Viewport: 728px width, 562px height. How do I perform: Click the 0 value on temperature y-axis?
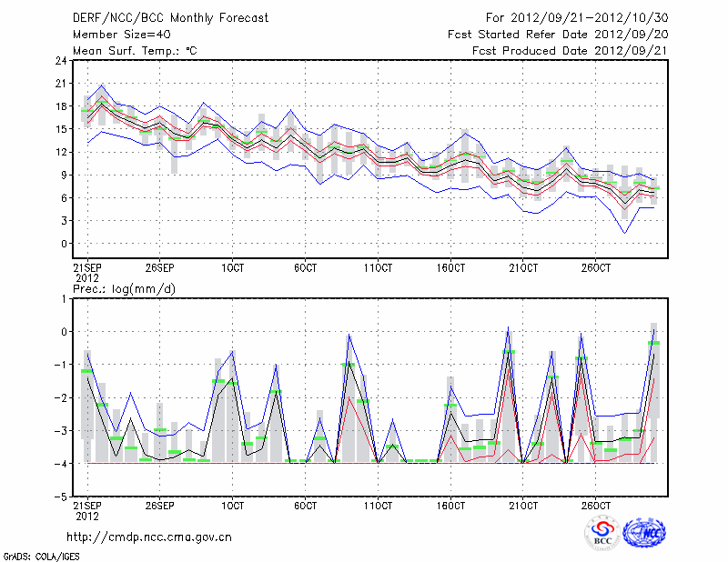[x=63, y=244]
